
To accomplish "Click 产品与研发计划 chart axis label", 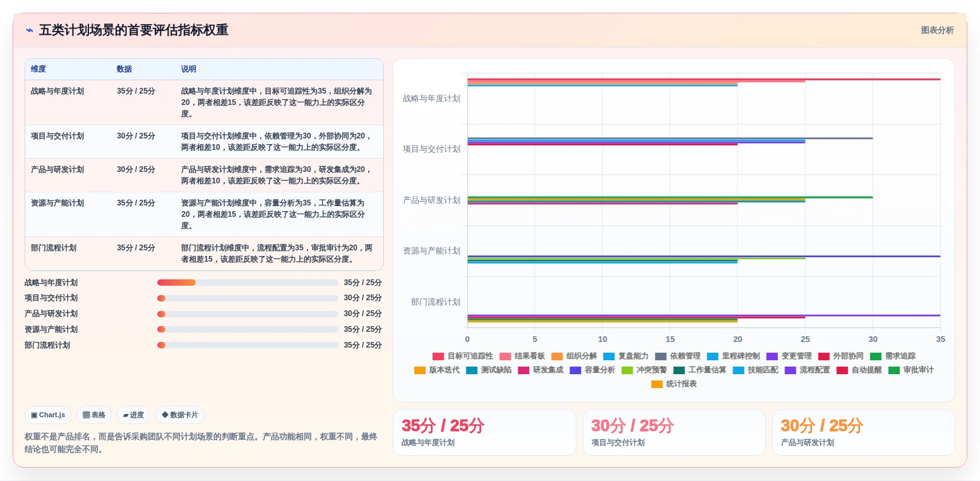I will click(x=431, y=200).
